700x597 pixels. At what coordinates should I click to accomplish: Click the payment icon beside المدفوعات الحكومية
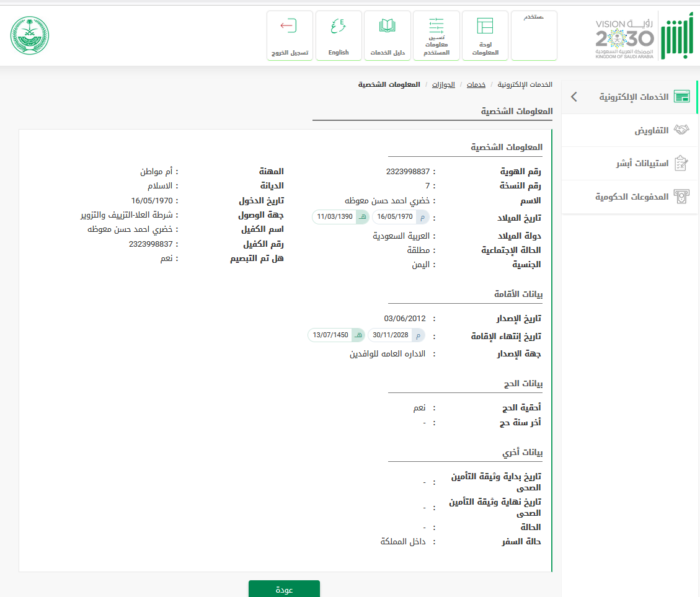click(x=681, y=197)
